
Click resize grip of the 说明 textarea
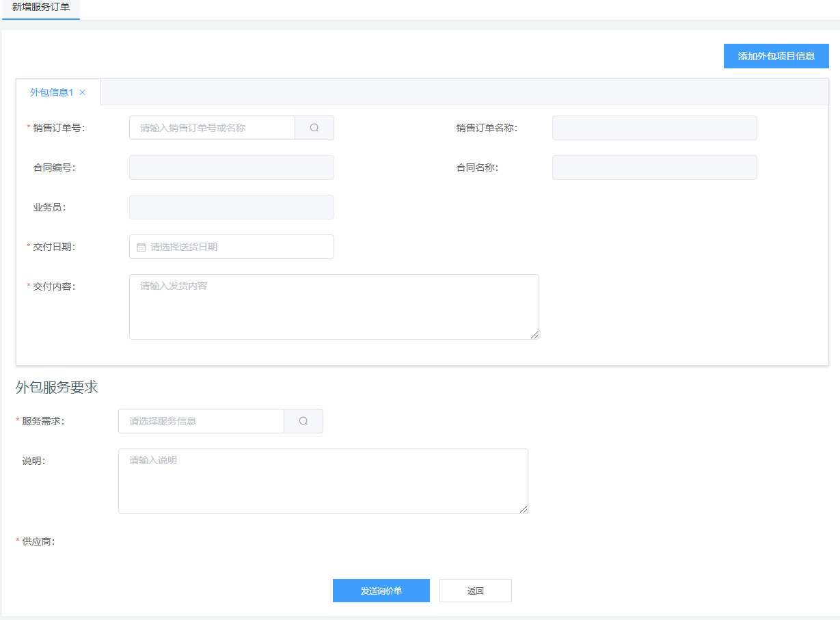pos(524,509)
